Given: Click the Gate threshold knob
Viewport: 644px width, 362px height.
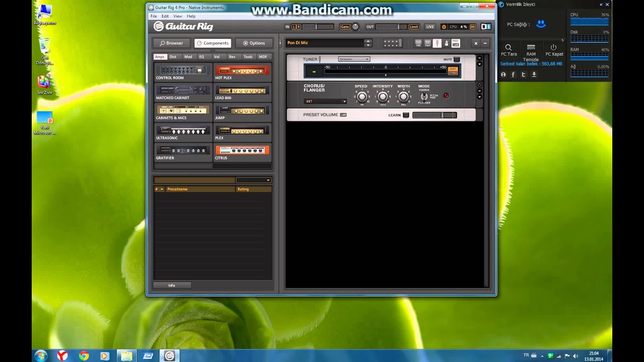Looking at the screenshot, I should [355, 27].
